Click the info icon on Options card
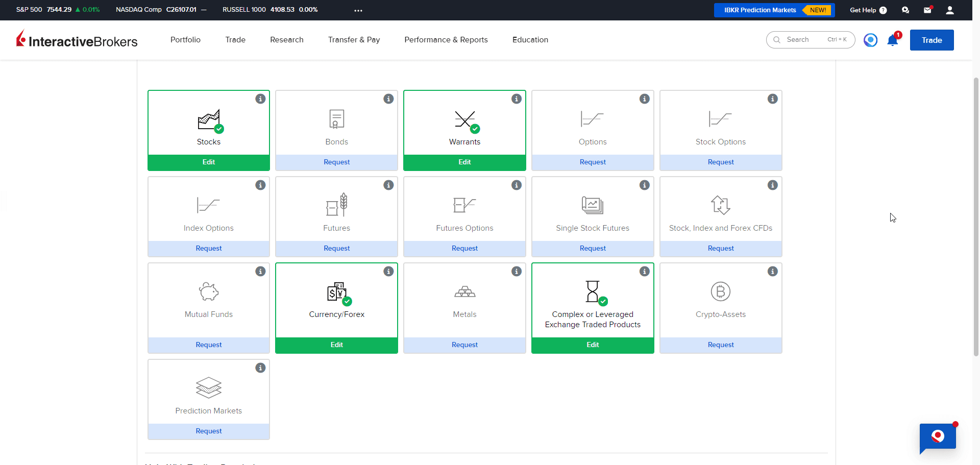This screenshot has width=980, height=465. coord(645,99)
